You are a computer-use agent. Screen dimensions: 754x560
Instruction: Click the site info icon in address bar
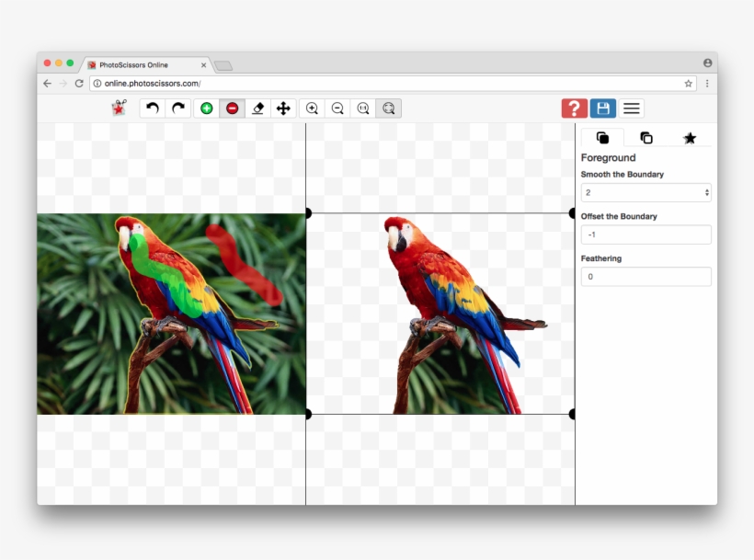click(97, 83)
